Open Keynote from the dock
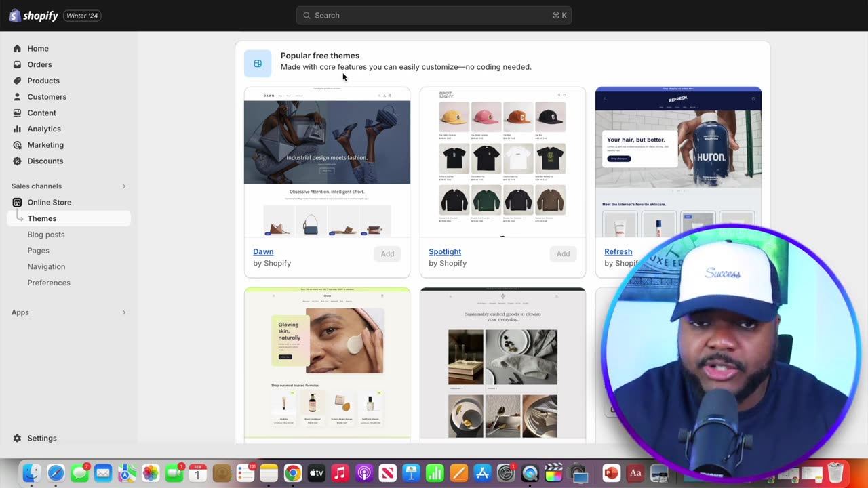 [x=411, y=472]
